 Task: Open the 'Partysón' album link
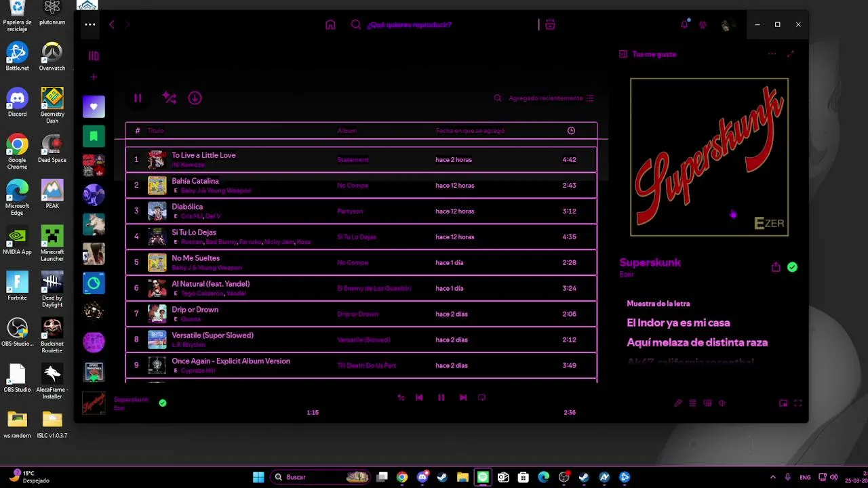[x=350, y=211]
